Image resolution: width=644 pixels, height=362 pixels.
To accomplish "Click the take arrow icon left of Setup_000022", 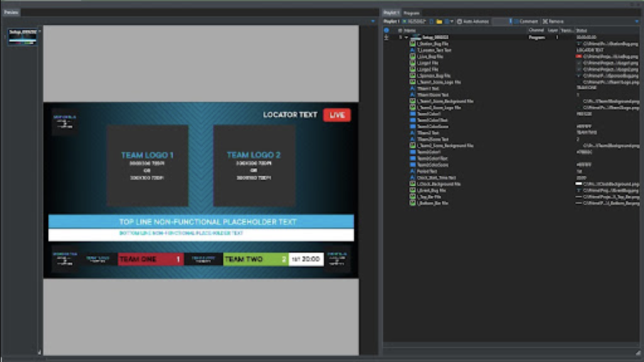I will pos(386,37).
